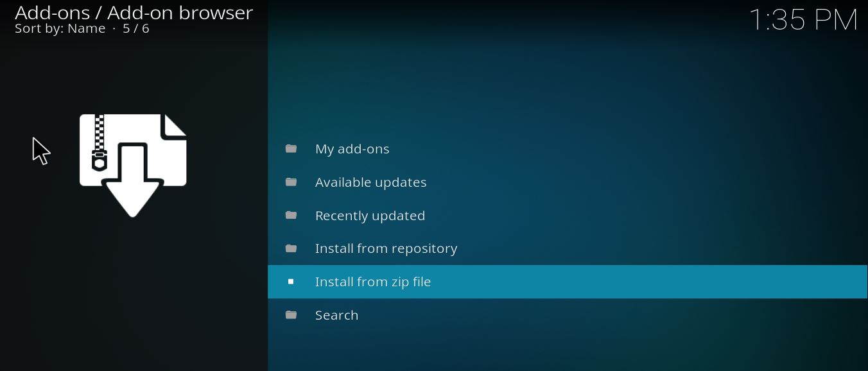Click the folder icon beside My add-ons

click(291, 149)
